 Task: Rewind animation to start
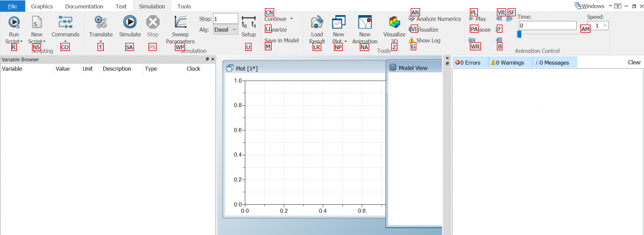pos(472,40)
